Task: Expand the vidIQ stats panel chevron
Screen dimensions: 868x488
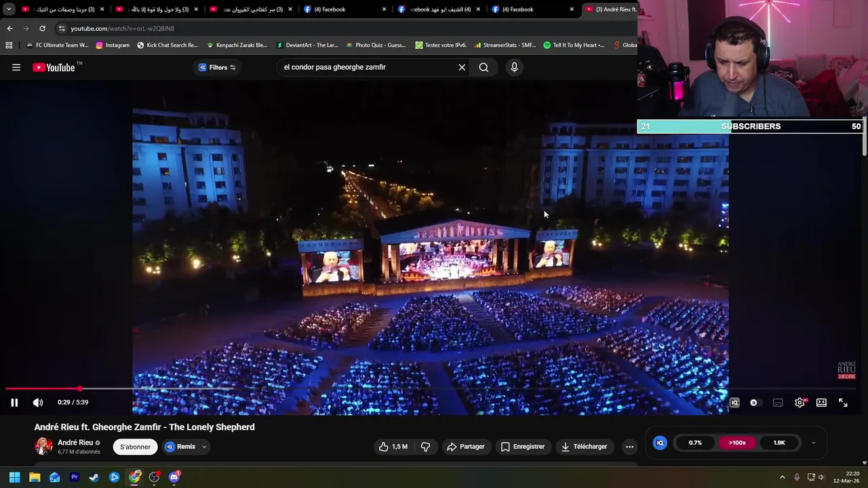Action: coord(813,443)
